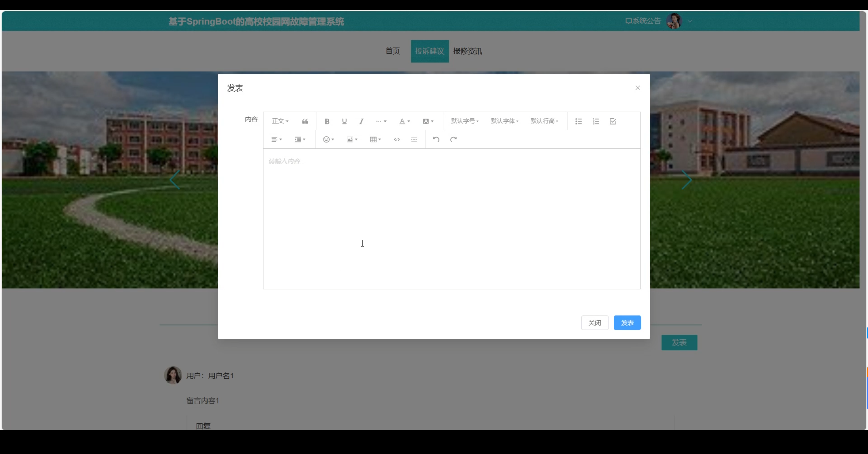This screenshot has width=868, height=454.
Task: Apply underline formatting
Action: pyautogui.click(x=344, y=121)
